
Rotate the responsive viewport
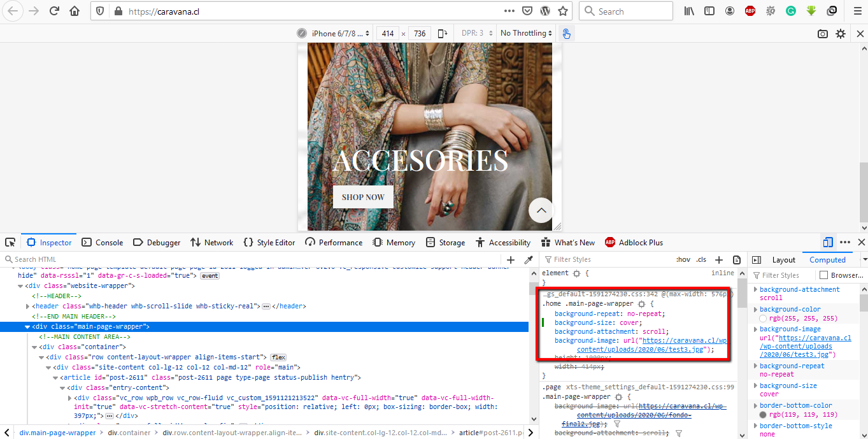[442, 33]
